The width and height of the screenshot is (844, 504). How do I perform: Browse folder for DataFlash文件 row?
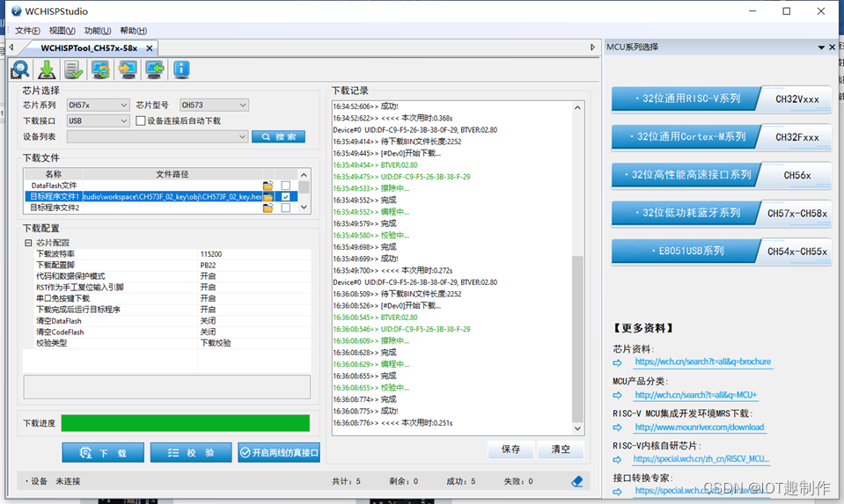(x=268, y=186)
